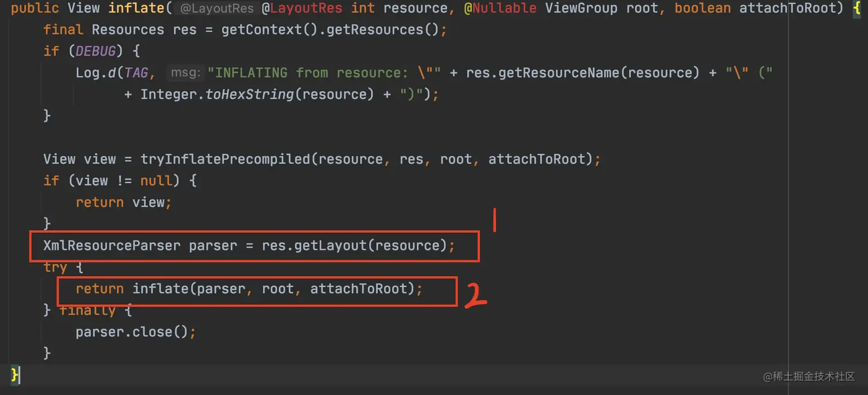This screenshot has width=868, height=395.
Task: Click the highlighted closing brace of the method
Action: pyautogui.click(x=15, y=375)
